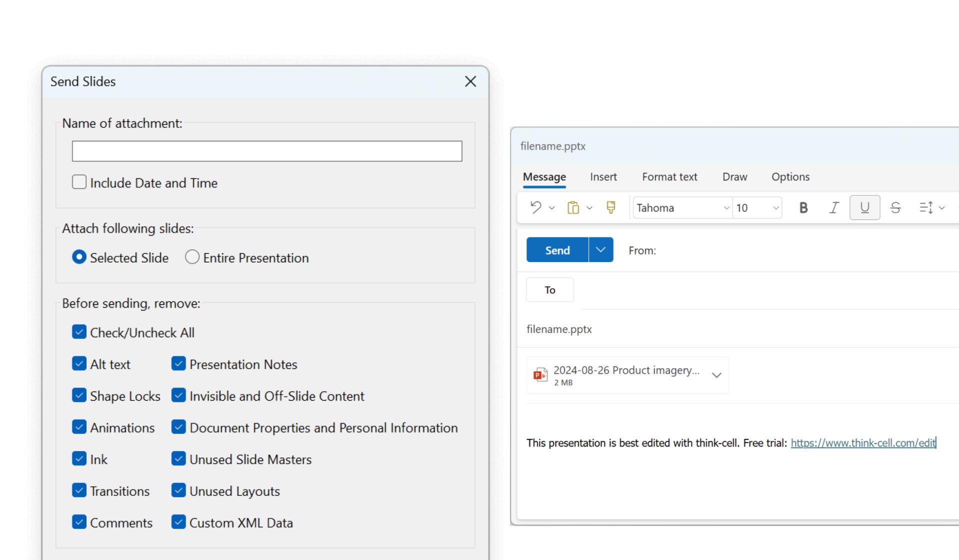Open the Insert tab
959x560 pixels.
pos(603,177)
